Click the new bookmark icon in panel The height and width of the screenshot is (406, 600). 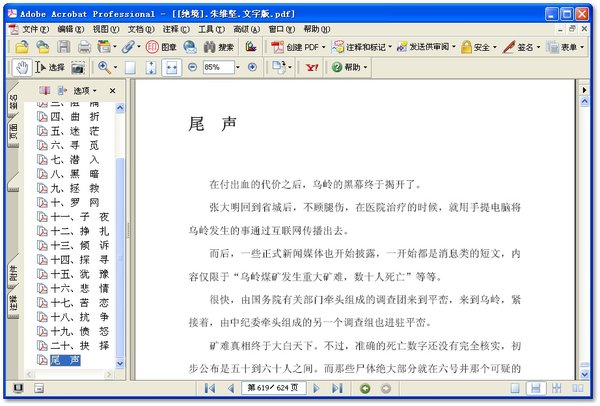click(x=44, y=91)
